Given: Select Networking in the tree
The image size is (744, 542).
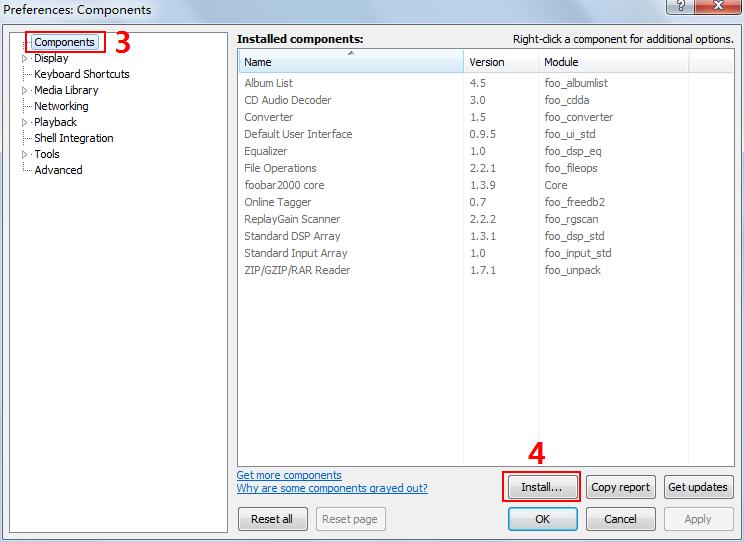Looking at the screenshot, I should pos(61,106).
